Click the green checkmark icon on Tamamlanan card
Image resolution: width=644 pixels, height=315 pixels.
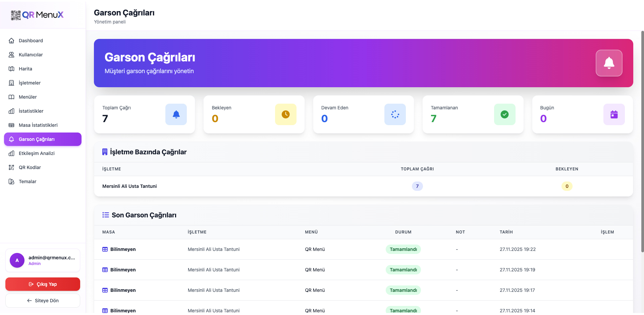tap(504, 114)
